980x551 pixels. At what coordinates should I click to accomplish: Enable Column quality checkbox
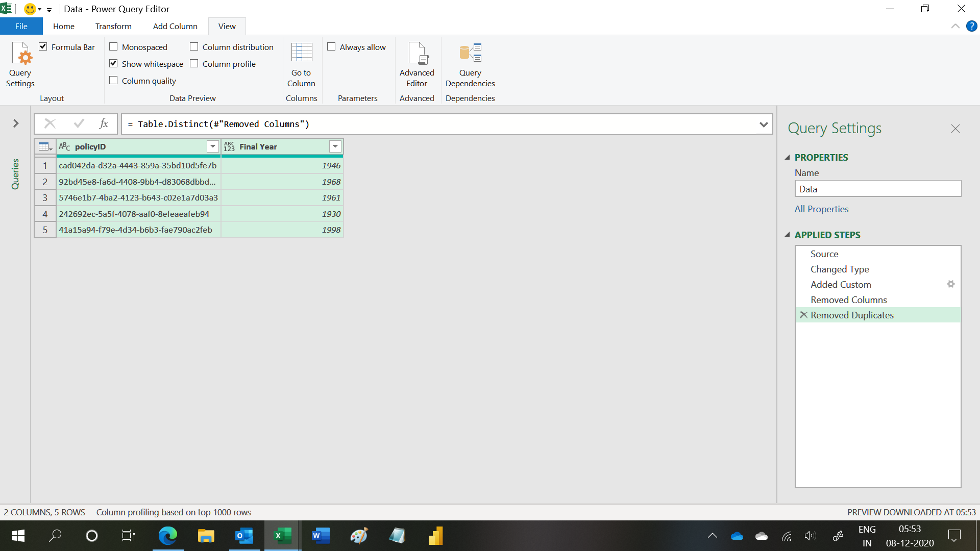113,80
